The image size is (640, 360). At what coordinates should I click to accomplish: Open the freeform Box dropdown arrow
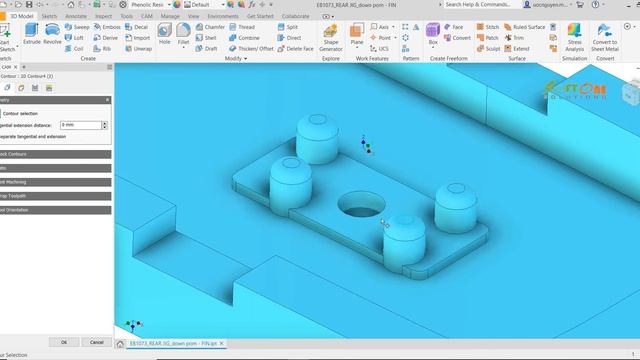click(x=433, y=47)
